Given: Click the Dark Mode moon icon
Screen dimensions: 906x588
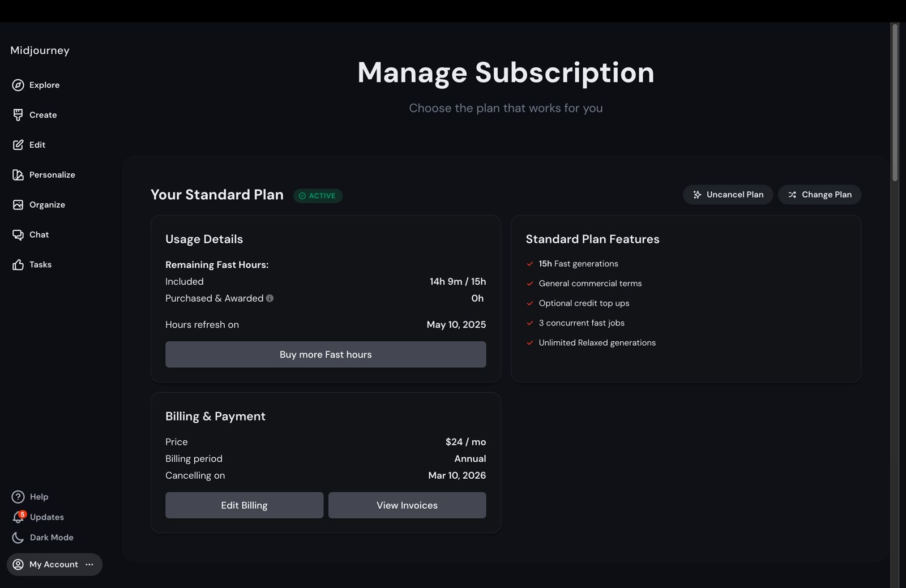Looking at the screenshot, I should pyautogui.click(x=18, y=538).
